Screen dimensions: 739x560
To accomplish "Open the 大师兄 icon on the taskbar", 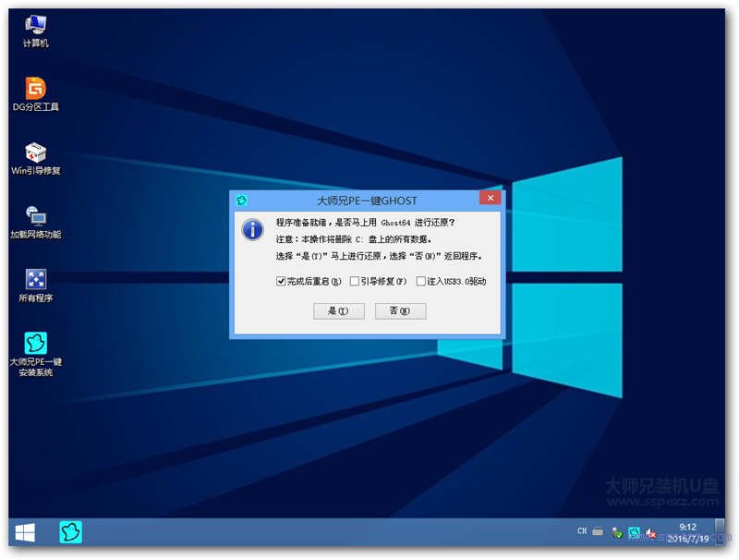I will (69, 533).
